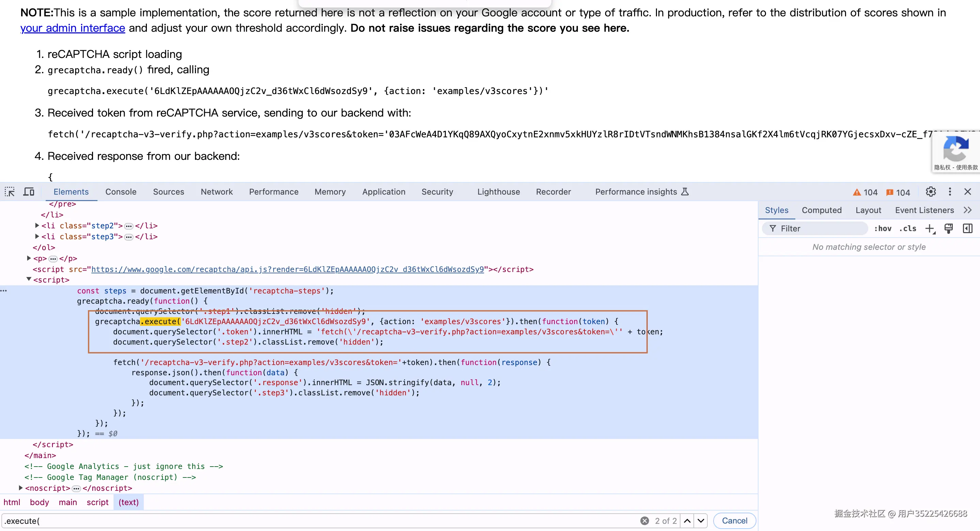Screen dimensions: 980x531
Task: Toggle :hov element state panel
Action: (x=883, y=229)
